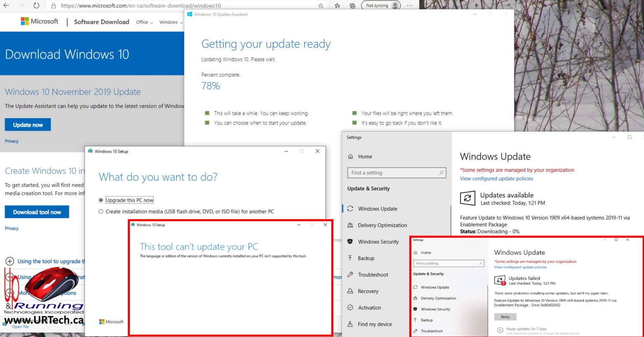
Task: Select the Upgrade this PC now option
Action: pyautogui.click(x=101, y=200)
